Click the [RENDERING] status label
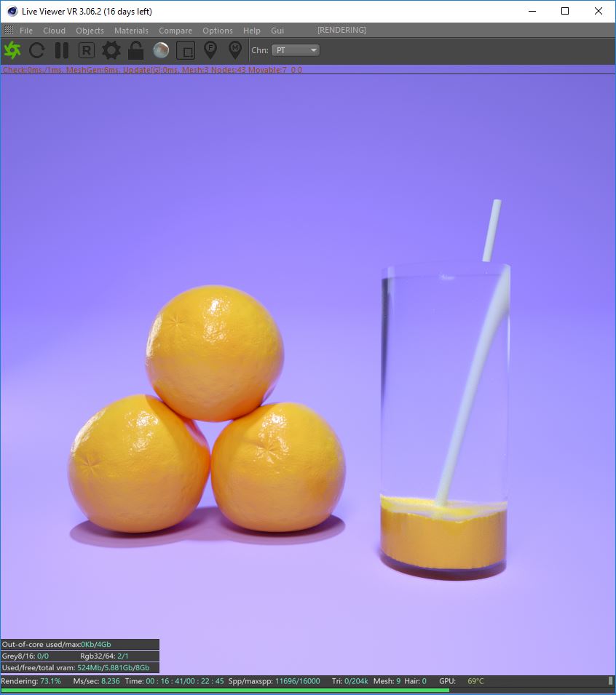616x695 pixels. point(341,30)
